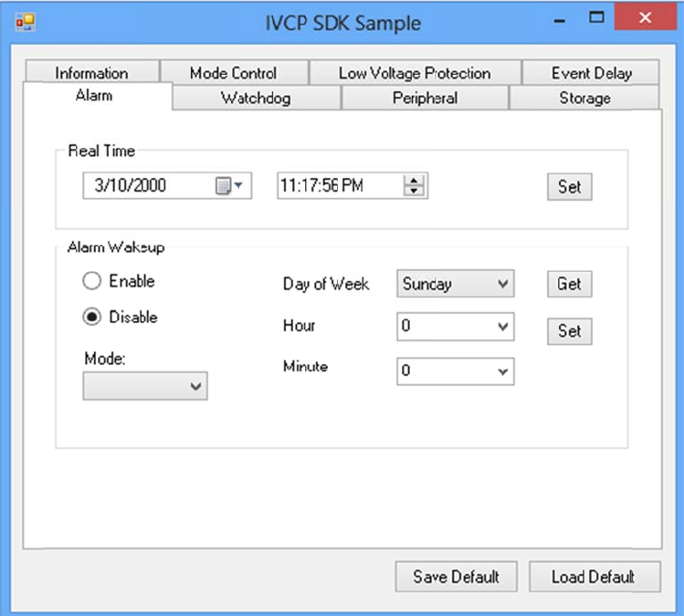Click the IVCP SDK Sample app icon
Image resolution: width=684 pixels, height=616 pixels.
25,22
